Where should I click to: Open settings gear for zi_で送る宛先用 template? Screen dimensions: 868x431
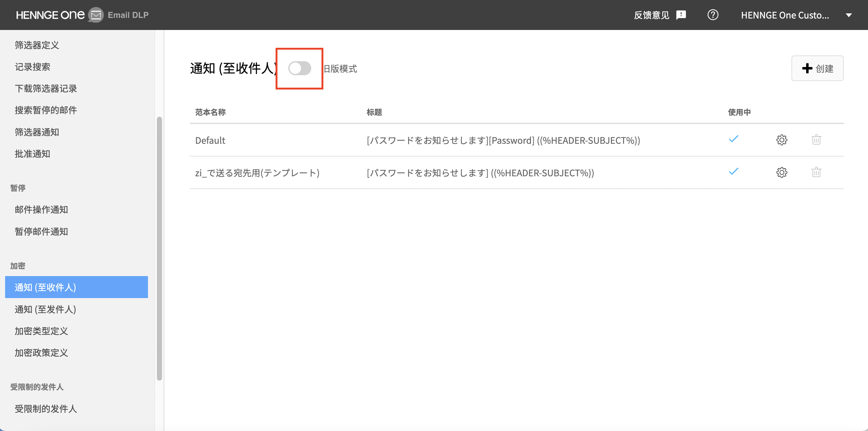coord(782,172)
